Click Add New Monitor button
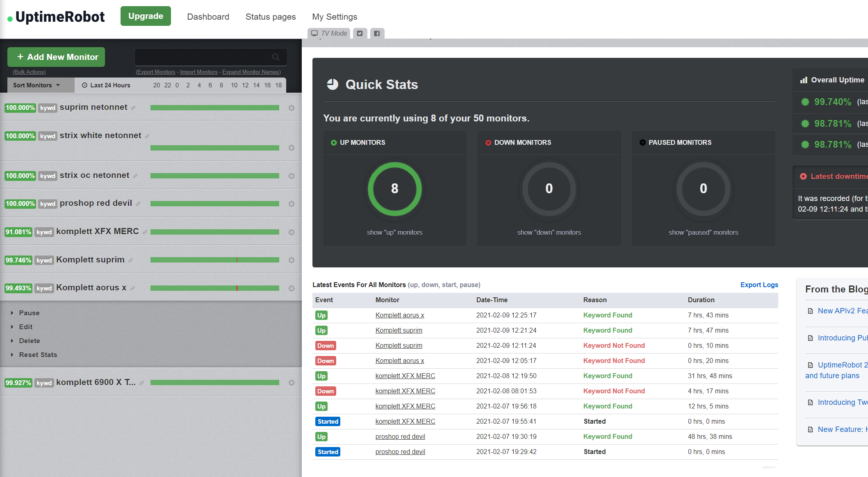 tap(56, 57)
